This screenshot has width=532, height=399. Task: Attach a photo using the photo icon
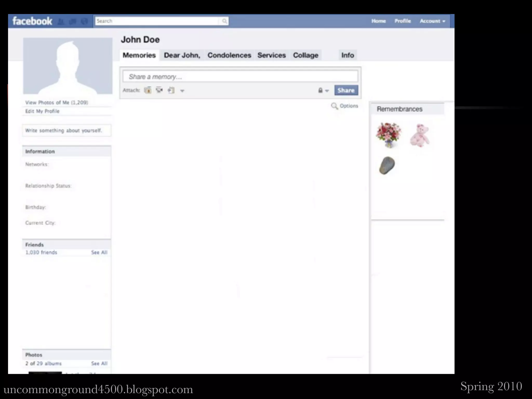click(148, 90)
